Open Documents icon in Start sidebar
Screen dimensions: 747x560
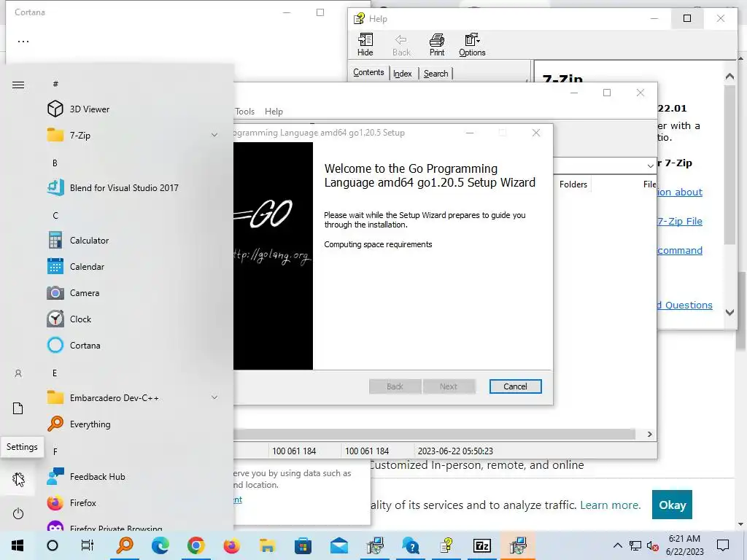click(x=18, y=408)
